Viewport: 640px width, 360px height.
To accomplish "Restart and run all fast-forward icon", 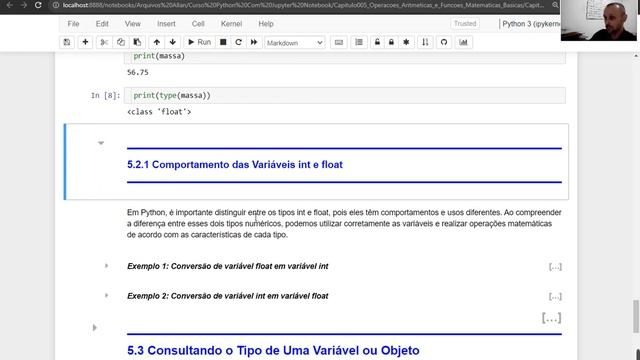I will coord(254,42).
